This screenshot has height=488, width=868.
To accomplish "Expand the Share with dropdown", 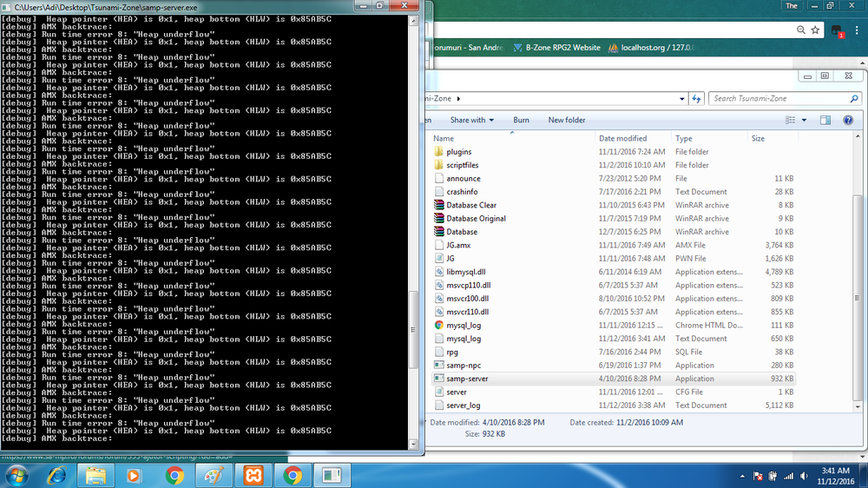I will [x=471, y=120].
